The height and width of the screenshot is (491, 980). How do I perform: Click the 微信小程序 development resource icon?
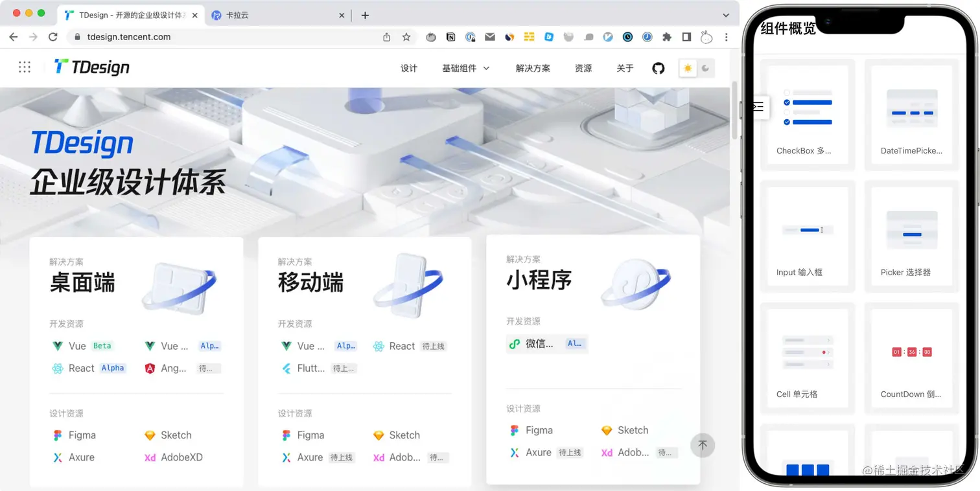click(515, 343)
